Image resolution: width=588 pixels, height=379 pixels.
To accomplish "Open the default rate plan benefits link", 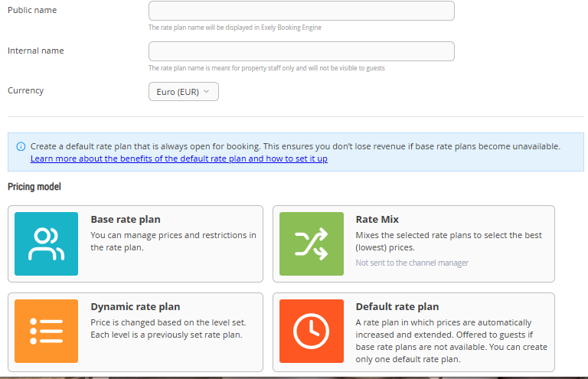I will [x=178, y=158].
